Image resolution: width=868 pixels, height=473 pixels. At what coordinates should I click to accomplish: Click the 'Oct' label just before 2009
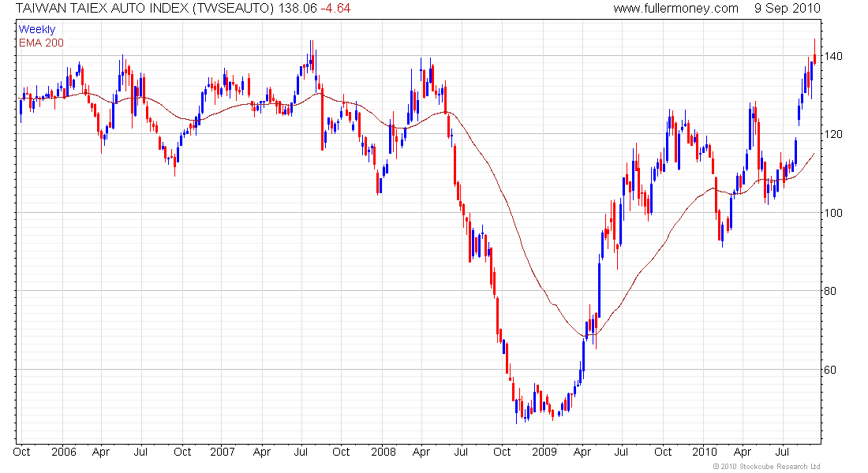tap(502, 452)
